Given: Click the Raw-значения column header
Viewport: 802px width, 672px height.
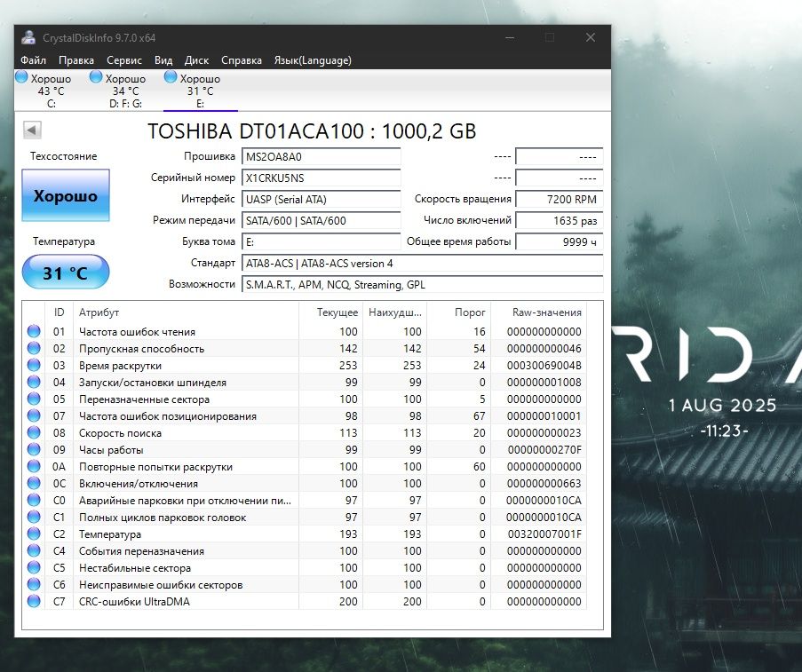Looking at the screenshot, I should [538, 312].
